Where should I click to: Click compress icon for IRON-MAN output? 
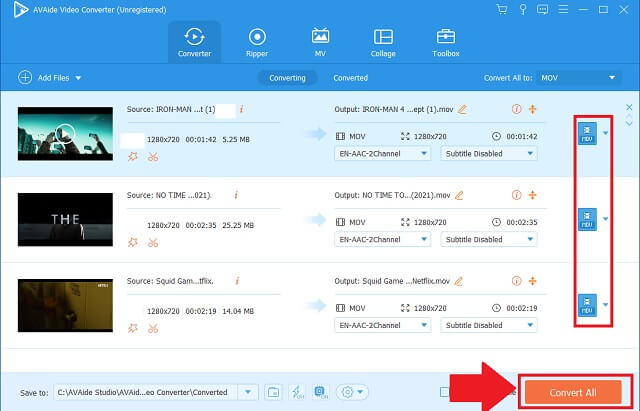click(x=533, y=109)
